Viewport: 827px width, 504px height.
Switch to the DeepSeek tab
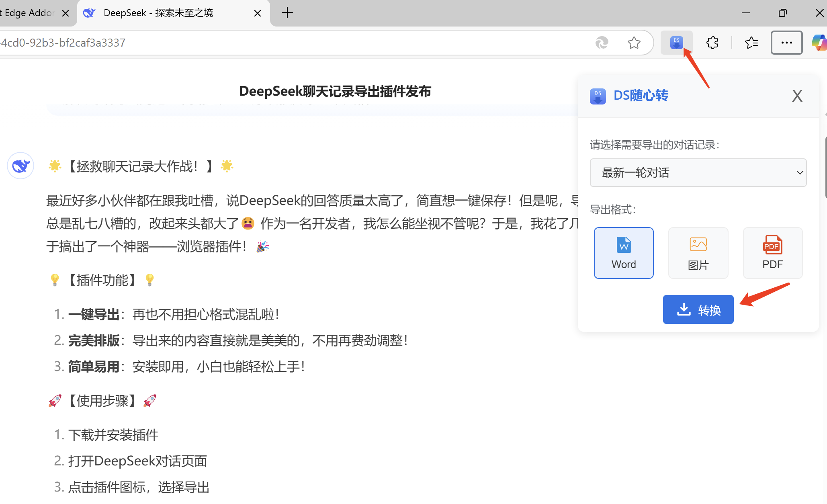click(x=173, y=13)
